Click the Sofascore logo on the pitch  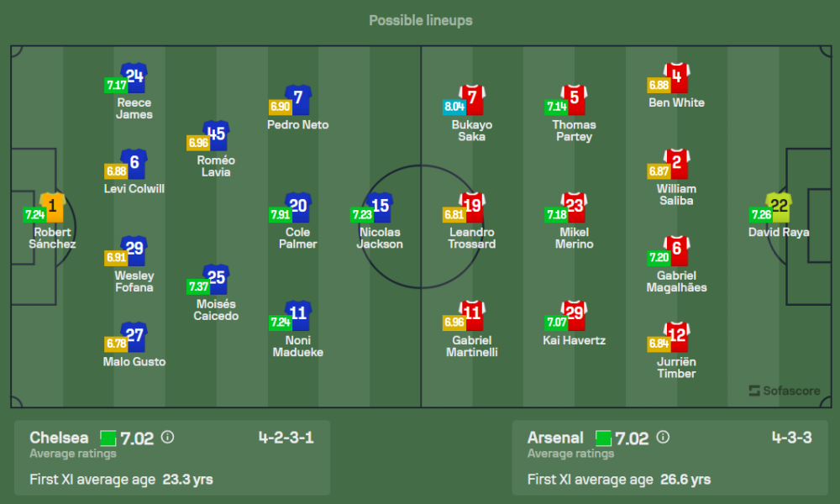pos(783,390)
